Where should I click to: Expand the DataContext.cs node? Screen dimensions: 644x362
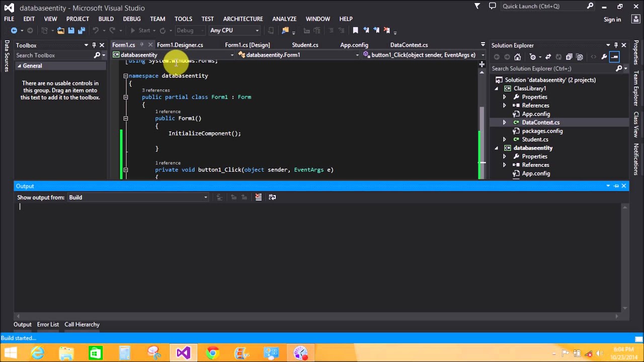click(x=505, y=123)
